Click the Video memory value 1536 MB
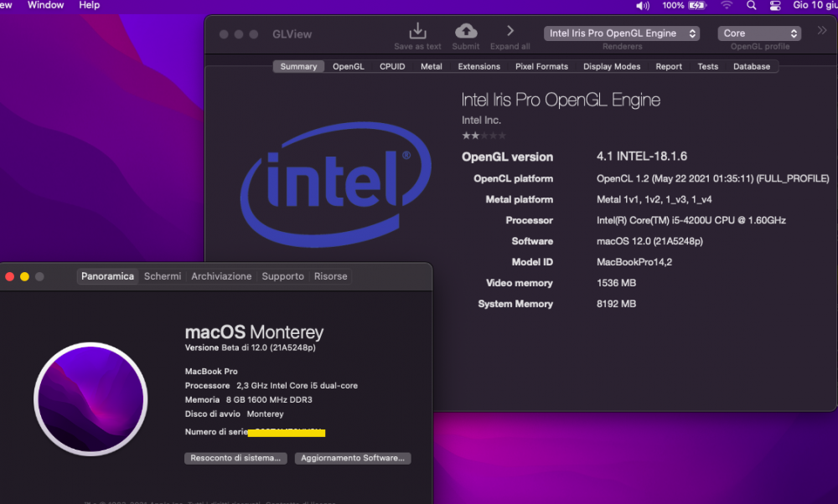This screenshot has height=504, width=838. (x=616, y=283)
